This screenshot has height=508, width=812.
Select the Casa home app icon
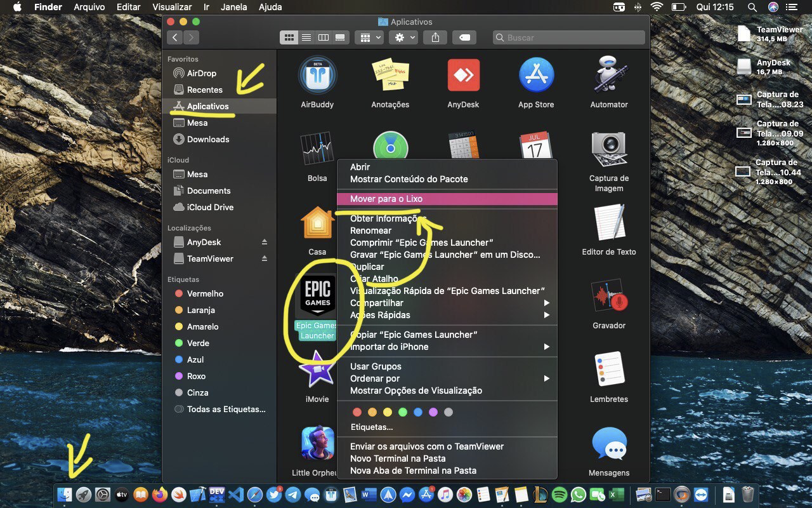[x=317, y=223]
